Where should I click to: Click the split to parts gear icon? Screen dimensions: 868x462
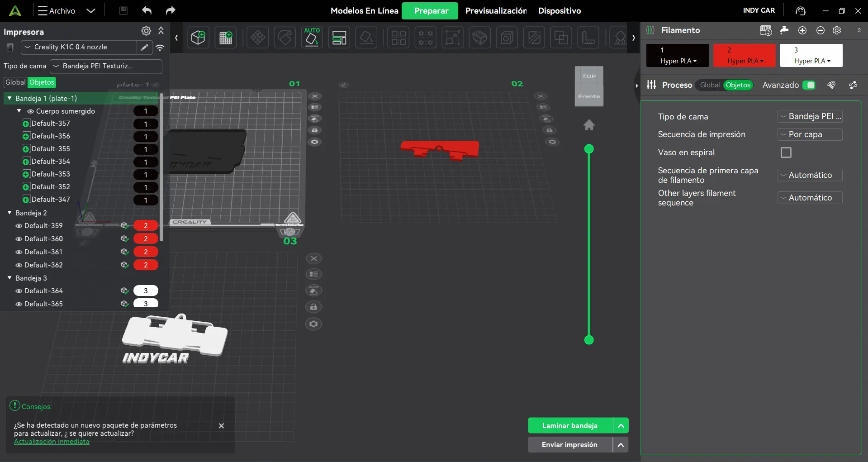[426, 38]
